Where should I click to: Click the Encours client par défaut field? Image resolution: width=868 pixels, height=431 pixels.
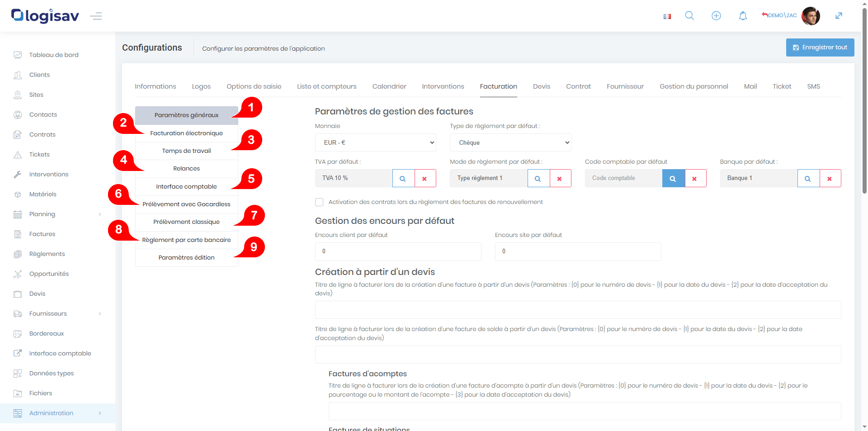(x=398, y=251)
